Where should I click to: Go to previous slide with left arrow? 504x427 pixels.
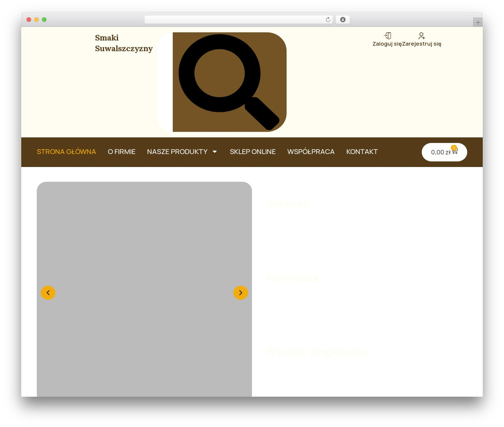[48, 293]
